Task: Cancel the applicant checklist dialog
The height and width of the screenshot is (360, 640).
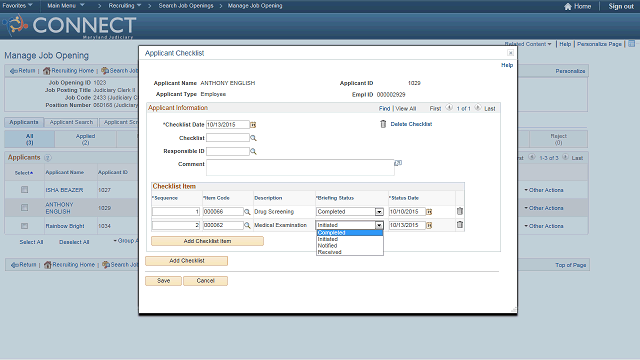Action: pyautogui.click(x=205, y=281)
